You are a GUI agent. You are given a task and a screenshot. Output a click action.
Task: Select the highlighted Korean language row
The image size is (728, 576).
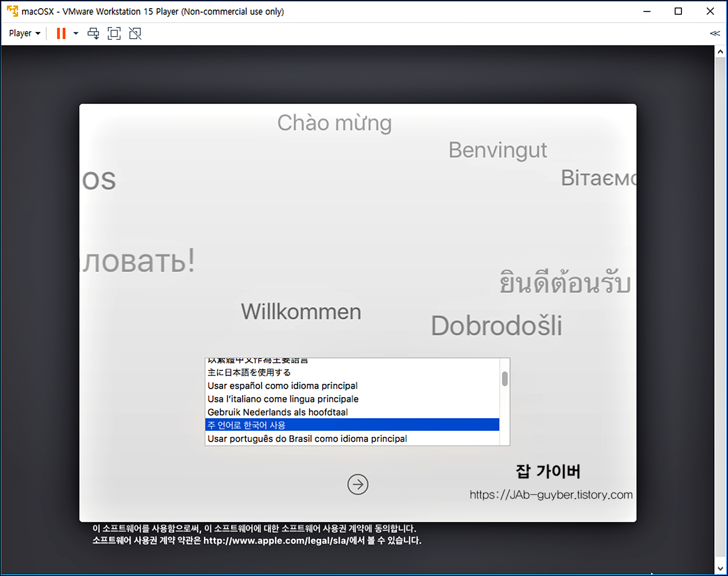tap(352, 425)
